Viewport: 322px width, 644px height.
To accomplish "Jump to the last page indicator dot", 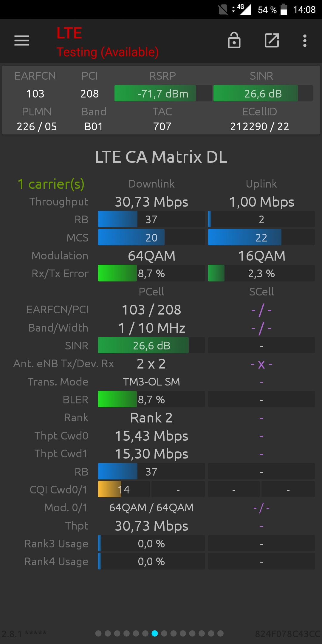I will click(x=220, y=633).
